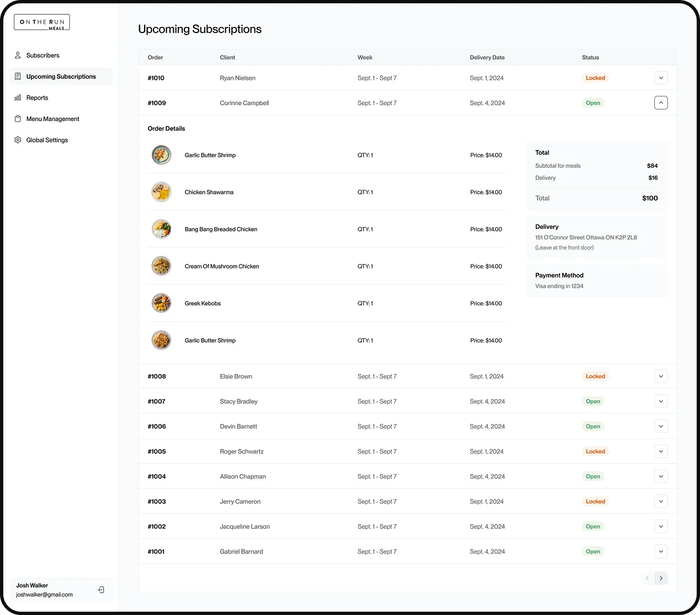Click the Upcoming Subscriptions receipt icon
Screen dimensions: 700x615
pyautogui.click(x=18, y=76)
